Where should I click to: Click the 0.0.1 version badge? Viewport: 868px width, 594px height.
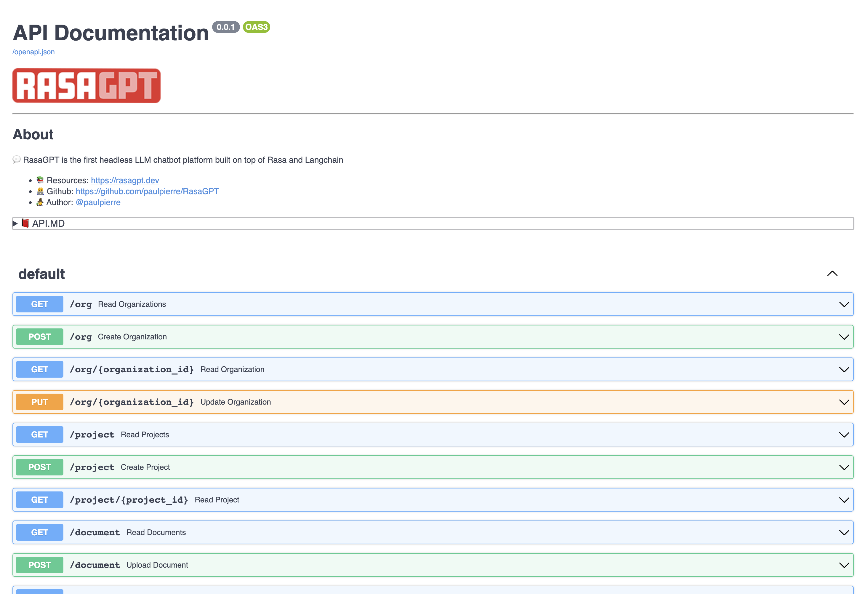click(x=225, y=27)
